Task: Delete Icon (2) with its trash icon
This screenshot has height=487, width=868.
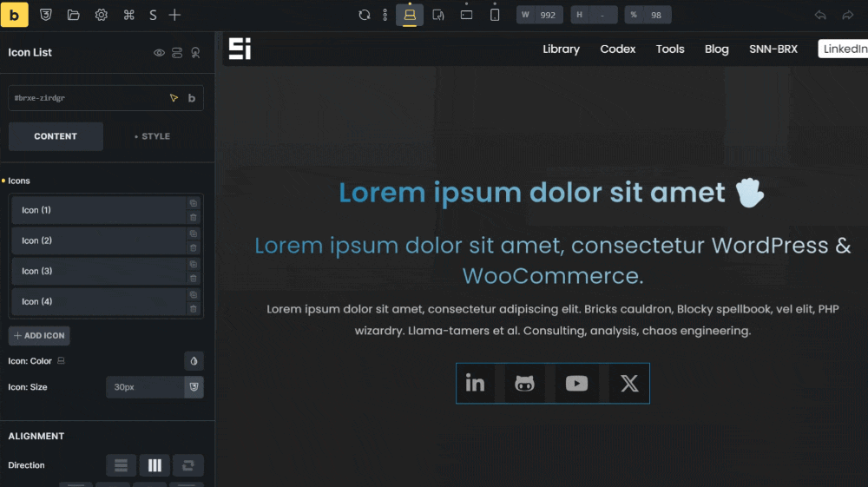Action: click(194, 248)
